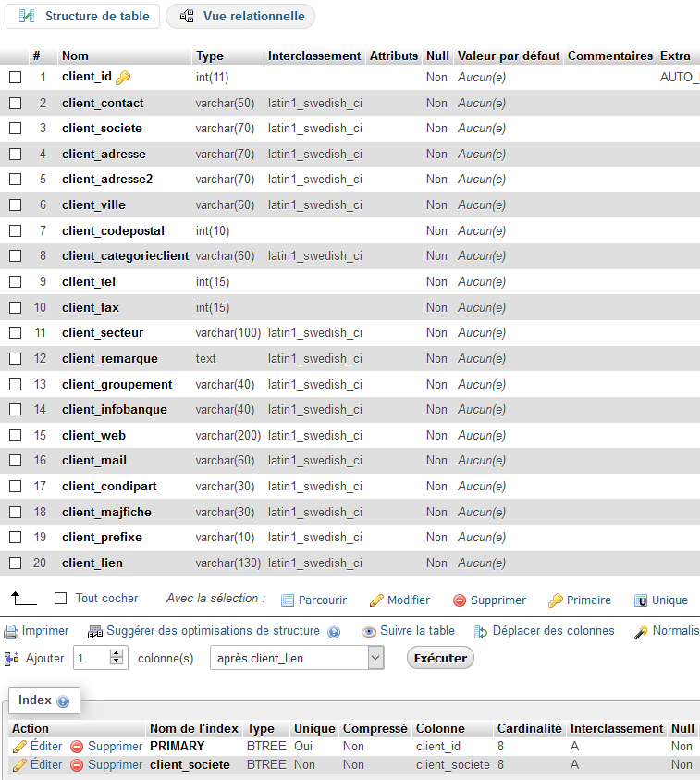Click the Parcourir browse icon
This screenshot has width=700, height=780.
point(288,600)
